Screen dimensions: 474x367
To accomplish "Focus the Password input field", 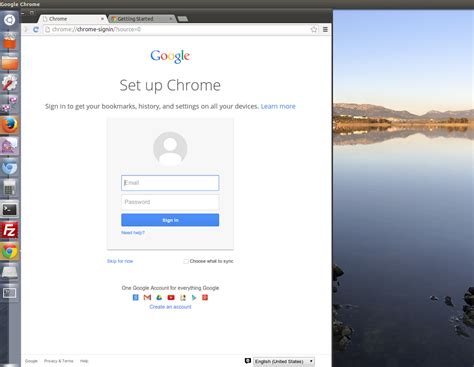I will click(170, 202).
